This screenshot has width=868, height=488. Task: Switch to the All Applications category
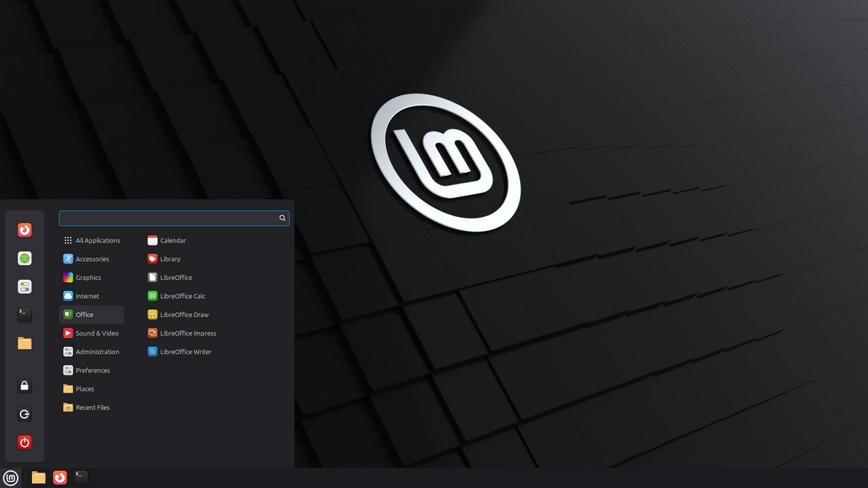click(x=98, y=240)
